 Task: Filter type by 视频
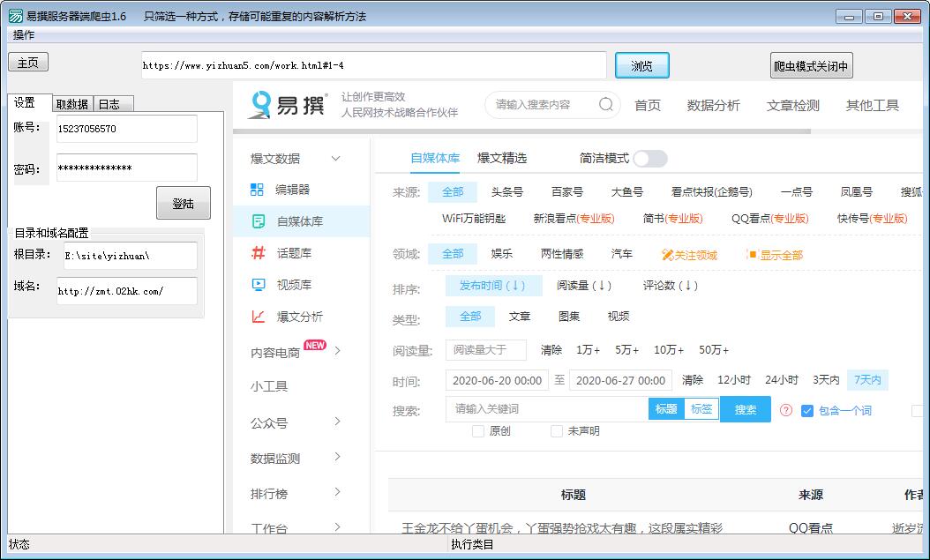pyautogui.click(x=618, y=317)
